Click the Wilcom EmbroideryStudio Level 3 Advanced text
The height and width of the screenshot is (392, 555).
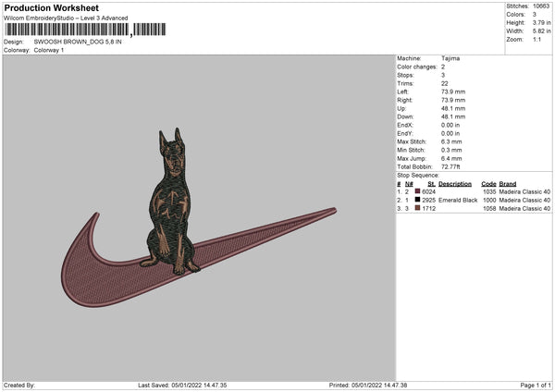[x=66, y=18]
